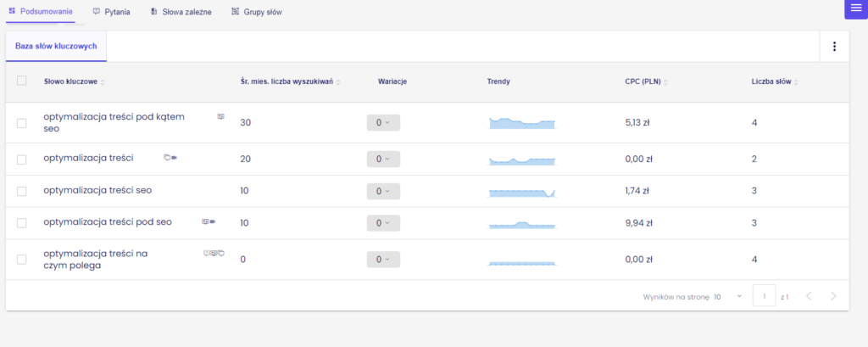Sort by Śr. mies. liczba wyszukiwań arrows
Viewport: 868px width, 347px height.
(338, 82)
